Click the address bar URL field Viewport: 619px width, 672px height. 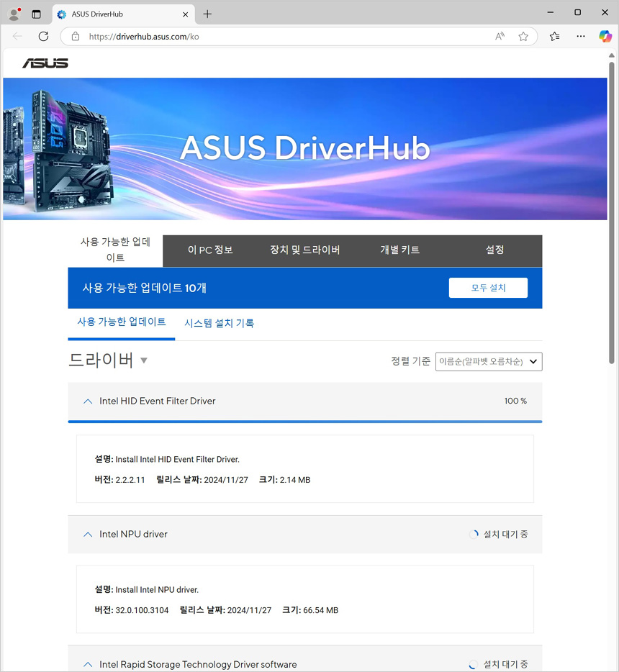[x=288, y=37]
